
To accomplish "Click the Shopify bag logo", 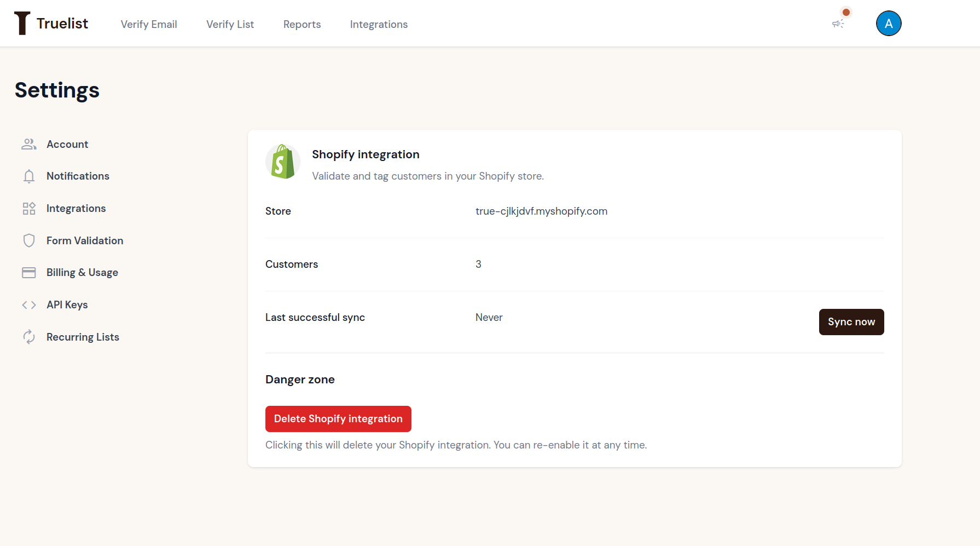I will click(x=283, y=162).
